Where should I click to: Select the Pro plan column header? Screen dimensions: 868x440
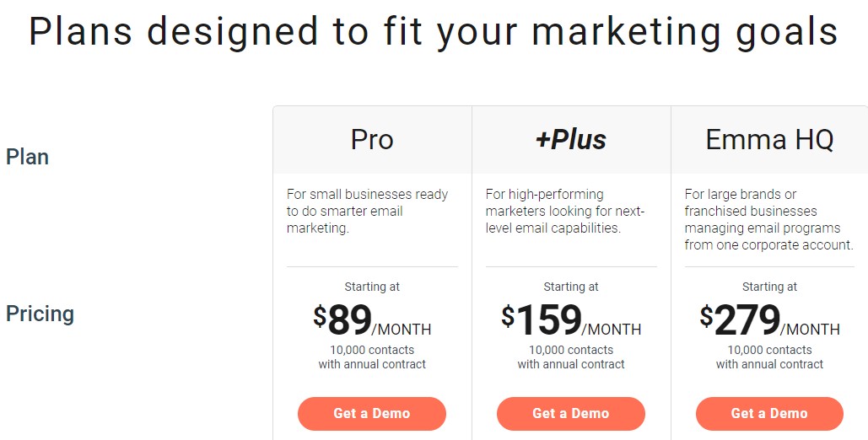tap(372, 140)
